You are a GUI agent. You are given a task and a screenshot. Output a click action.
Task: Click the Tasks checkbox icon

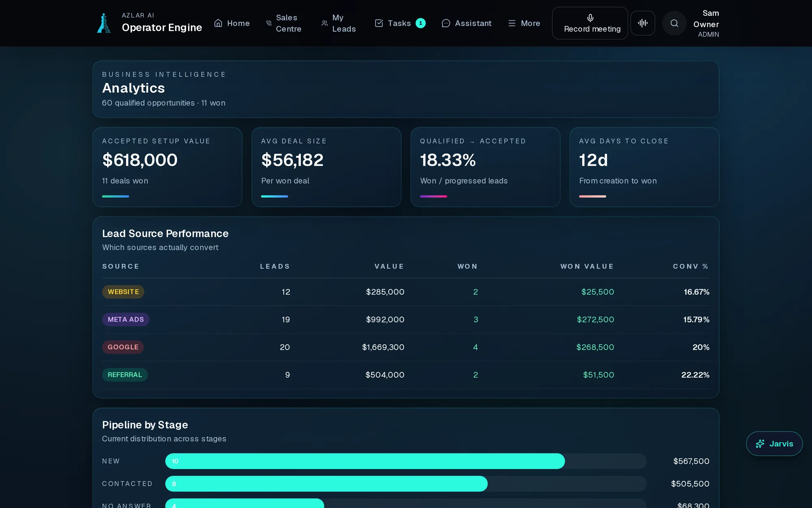pos(379,23)
